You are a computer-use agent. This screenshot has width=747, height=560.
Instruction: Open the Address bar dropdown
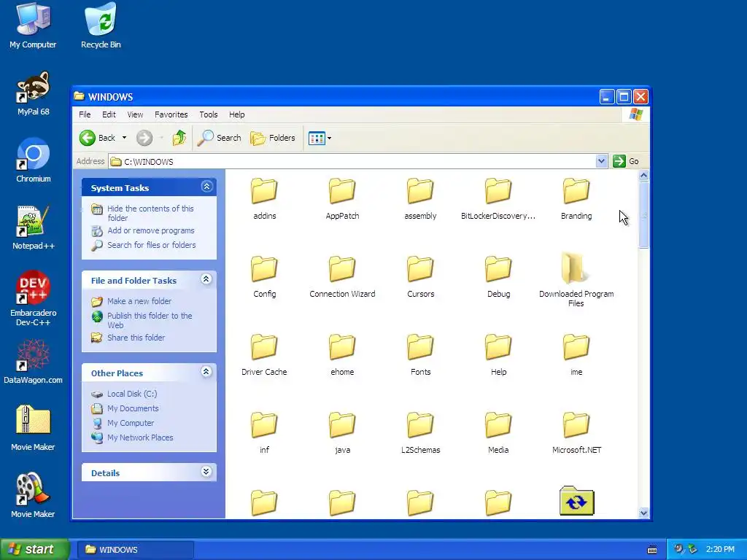[x=601, y=161]
